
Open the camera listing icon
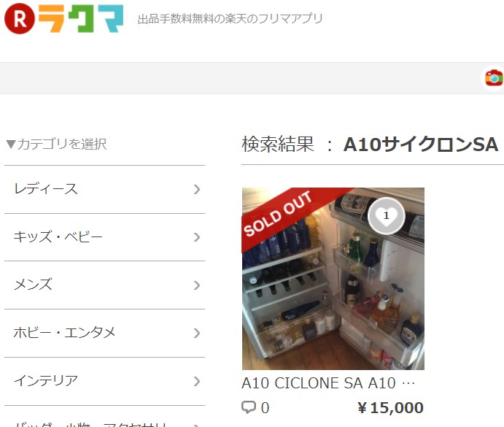[494, 77]
